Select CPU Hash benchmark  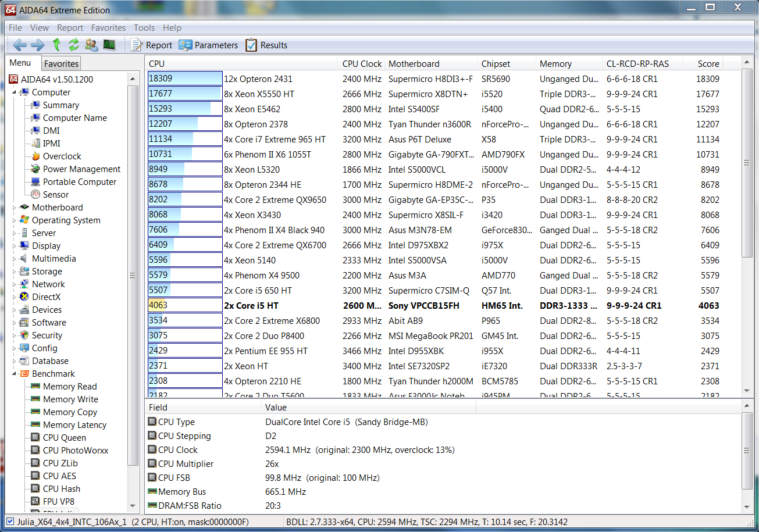(62, 489)
